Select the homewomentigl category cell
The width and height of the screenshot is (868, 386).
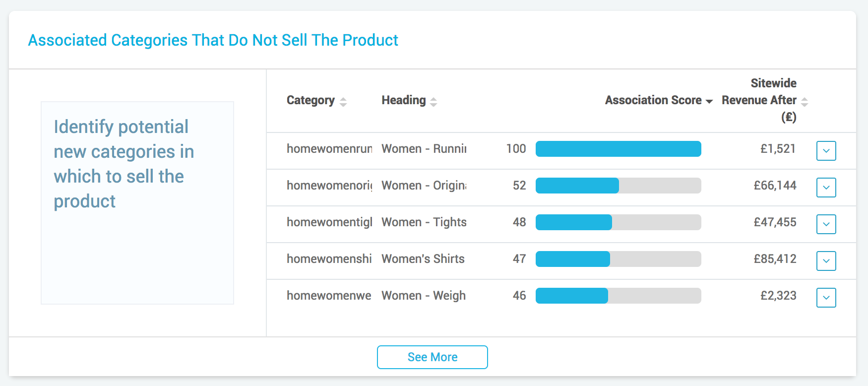pos(329,222)
